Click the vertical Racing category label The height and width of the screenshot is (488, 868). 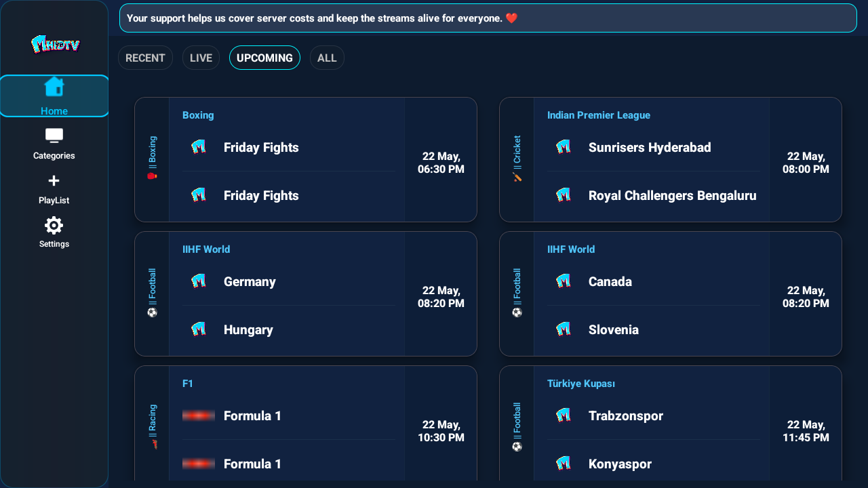[x=153, y=420]
